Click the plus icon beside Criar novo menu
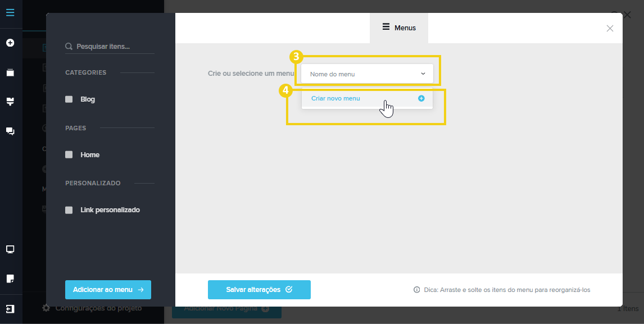644x324 pixels. [421, 99]
